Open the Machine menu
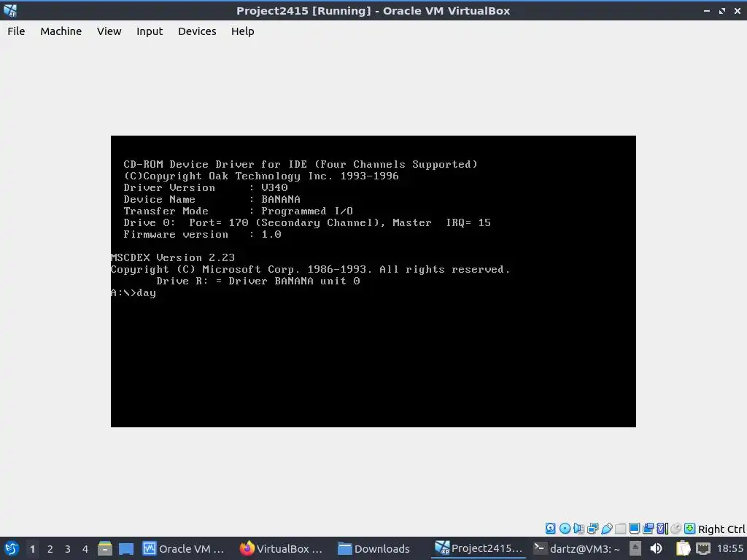 (x=61, y=31)
